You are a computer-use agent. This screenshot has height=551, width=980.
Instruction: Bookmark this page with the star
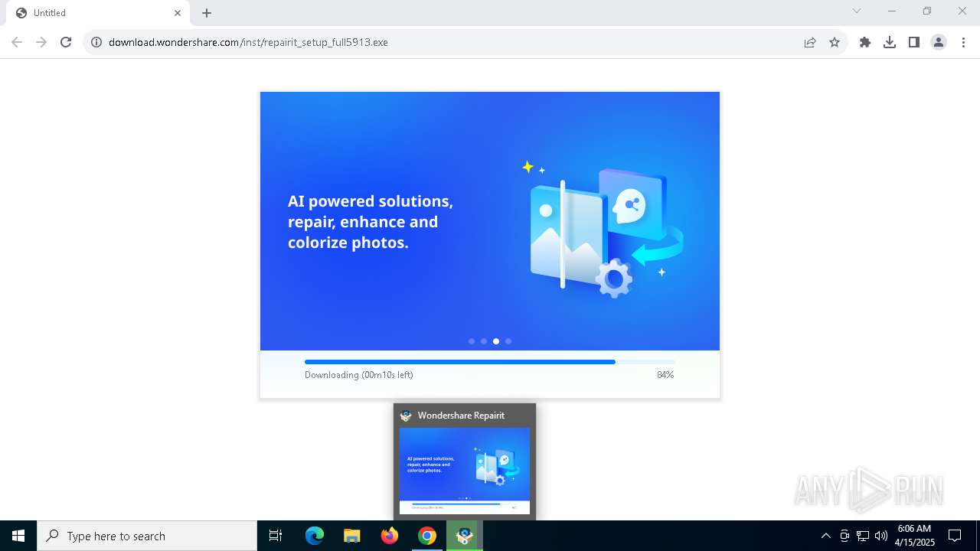pos(835,42)
